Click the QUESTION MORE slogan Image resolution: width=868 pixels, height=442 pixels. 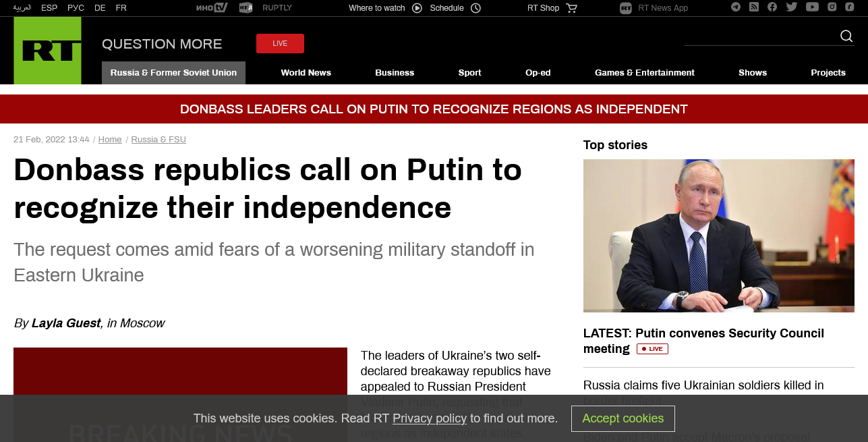click(x=162, y=44)
